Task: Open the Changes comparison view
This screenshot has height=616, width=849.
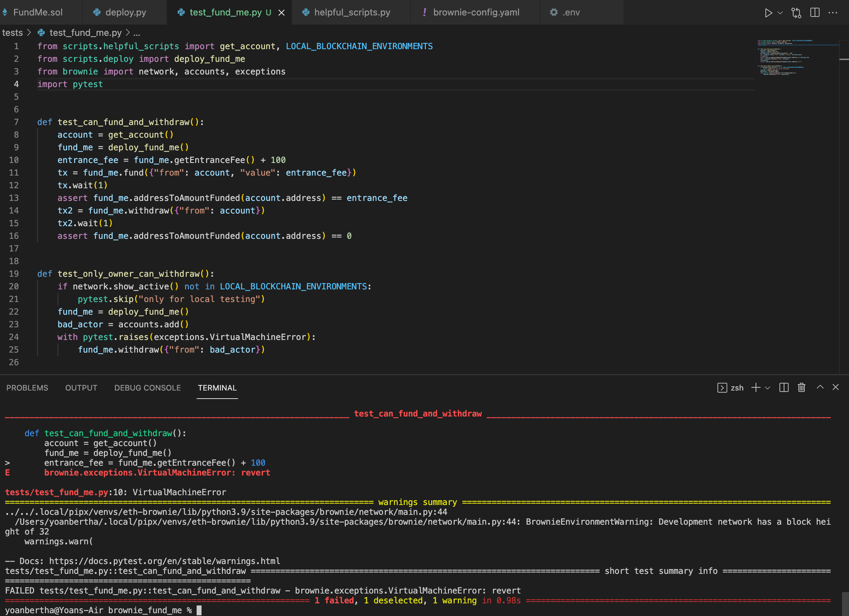Action: [x=797, y=12]
